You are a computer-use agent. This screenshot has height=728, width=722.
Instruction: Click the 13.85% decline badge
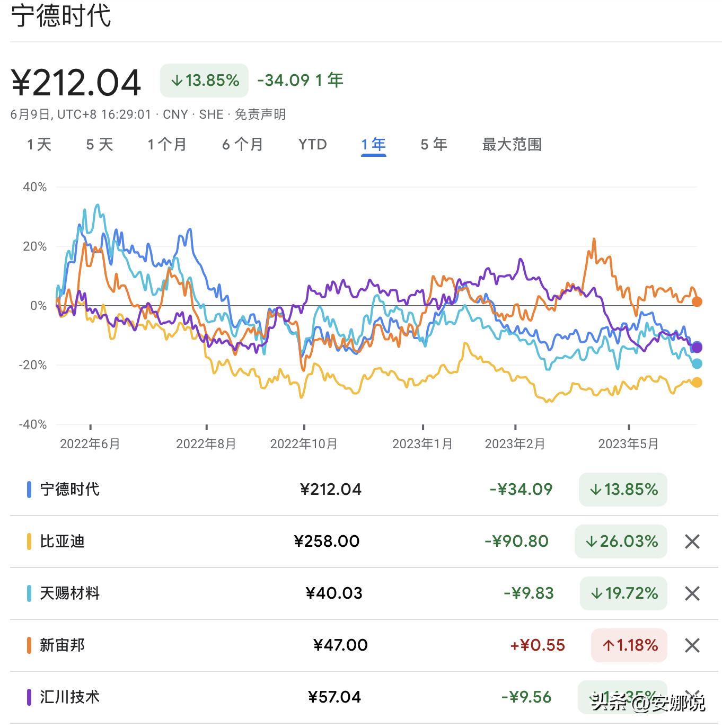[204, 80]
